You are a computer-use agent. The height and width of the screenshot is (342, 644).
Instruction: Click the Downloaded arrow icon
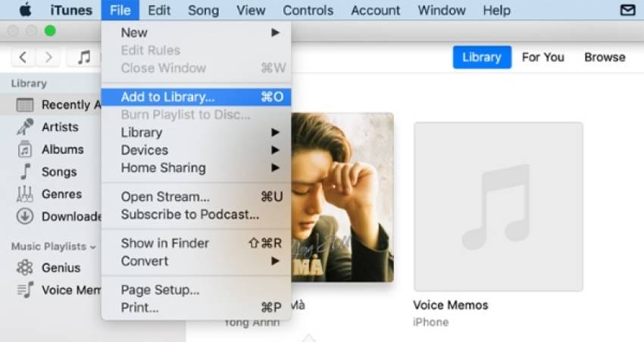pyautogui.click(x=25, y=216)
